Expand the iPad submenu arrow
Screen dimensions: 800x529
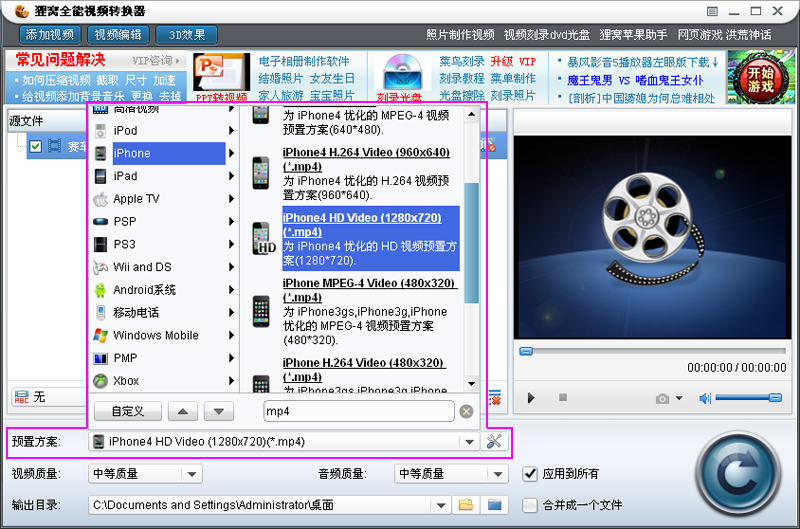[231, 176]
